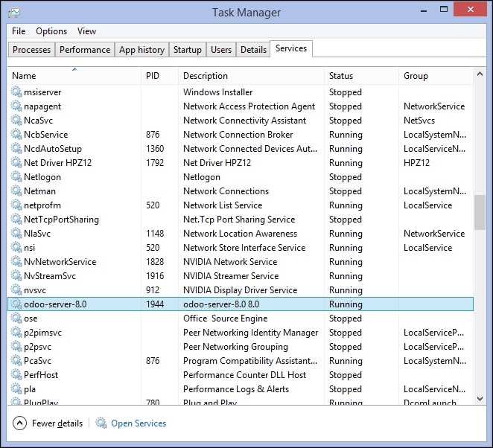Sort by the PID column header

click(159, 76)
